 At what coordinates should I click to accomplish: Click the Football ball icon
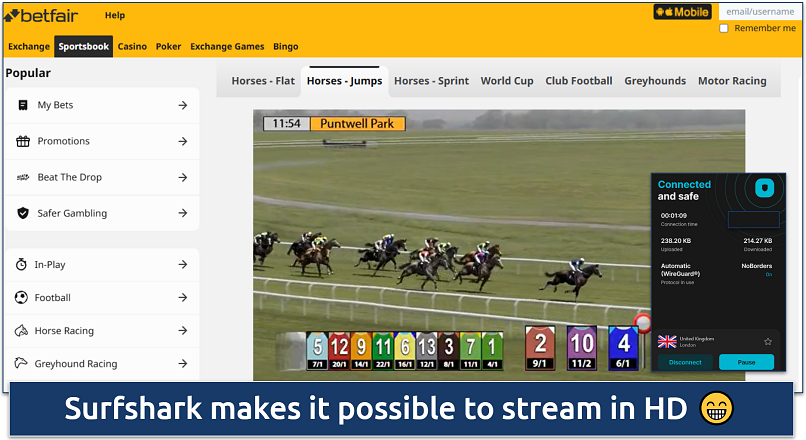(x=21, y=298)
